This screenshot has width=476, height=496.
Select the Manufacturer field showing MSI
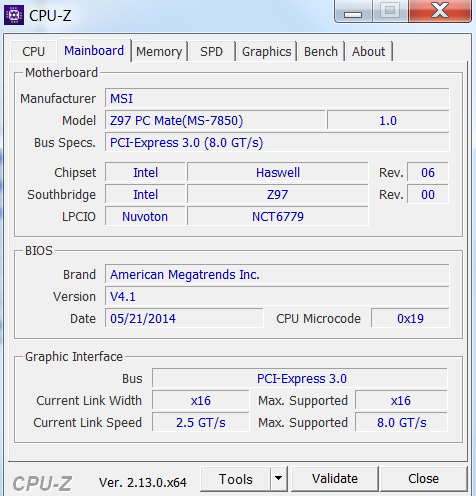coord(277,99)
